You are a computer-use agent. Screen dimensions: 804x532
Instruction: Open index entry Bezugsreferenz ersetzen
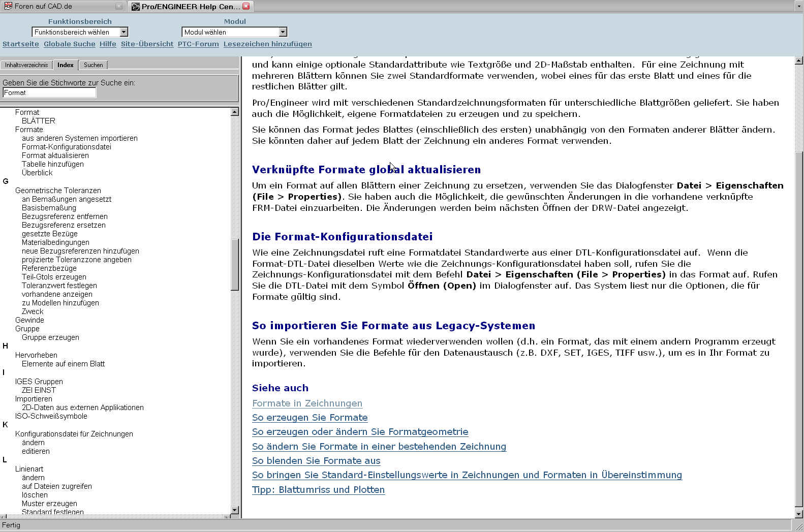tap(64, 225)
